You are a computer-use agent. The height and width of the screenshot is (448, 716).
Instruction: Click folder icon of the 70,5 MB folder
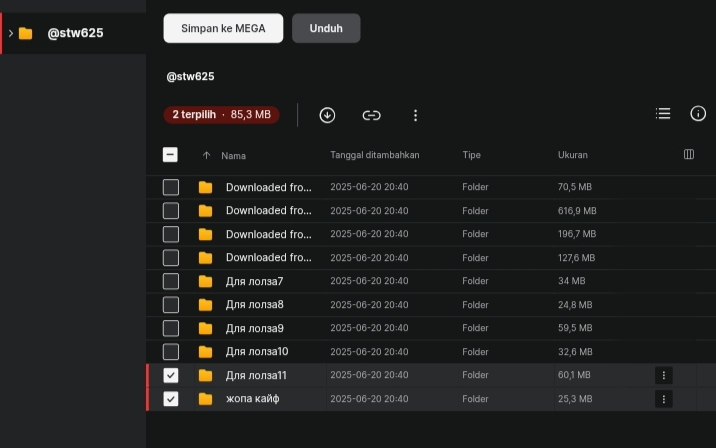point(205,187)
